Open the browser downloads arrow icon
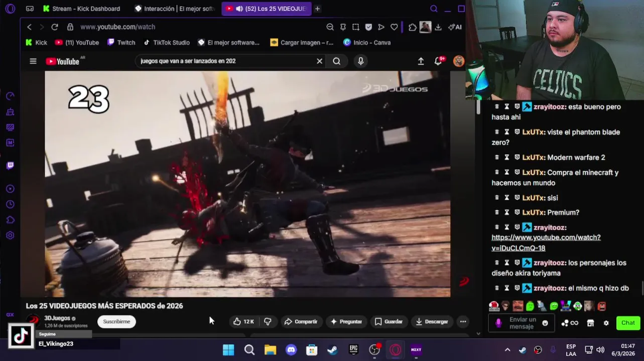Image resolution: width=644 pixels, height=361 pixels. [x=438, y=27]
